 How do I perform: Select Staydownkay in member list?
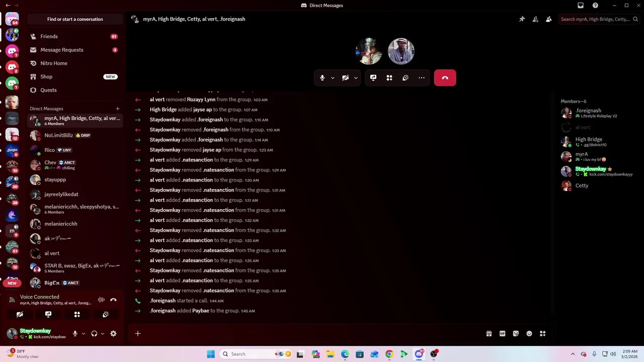598,171
